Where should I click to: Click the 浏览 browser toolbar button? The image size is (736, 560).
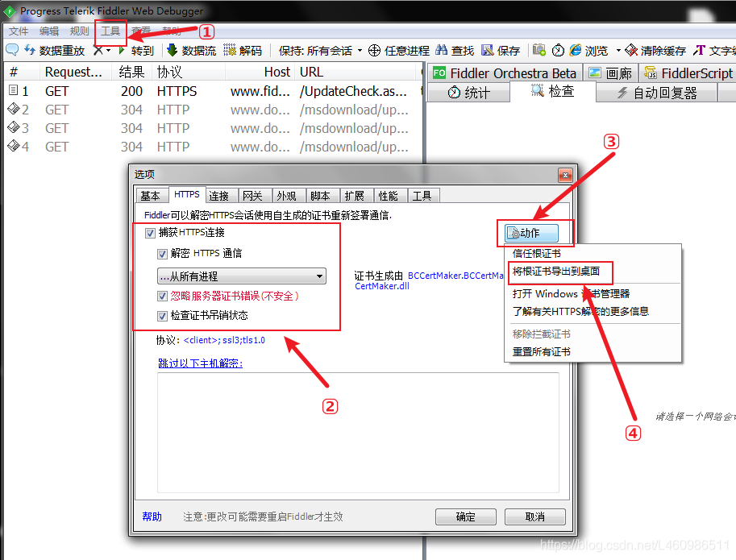[x=588, y=50]
